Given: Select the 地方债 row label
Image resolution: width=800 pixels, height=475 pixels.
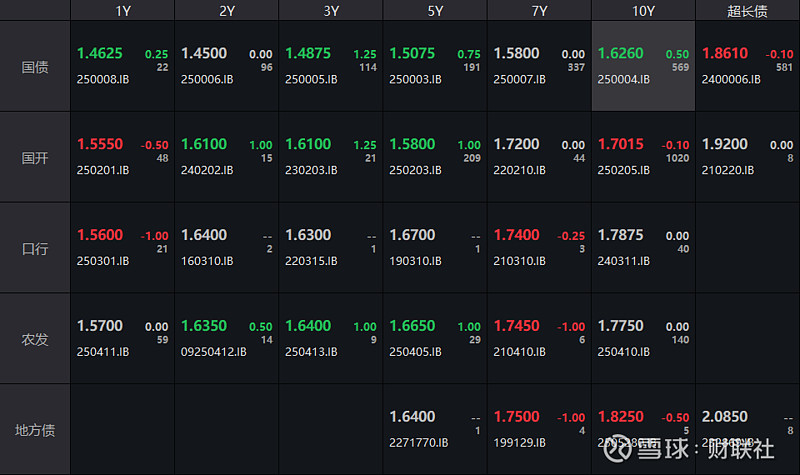Looking at the screenshot, I should [x=35, y=430].
